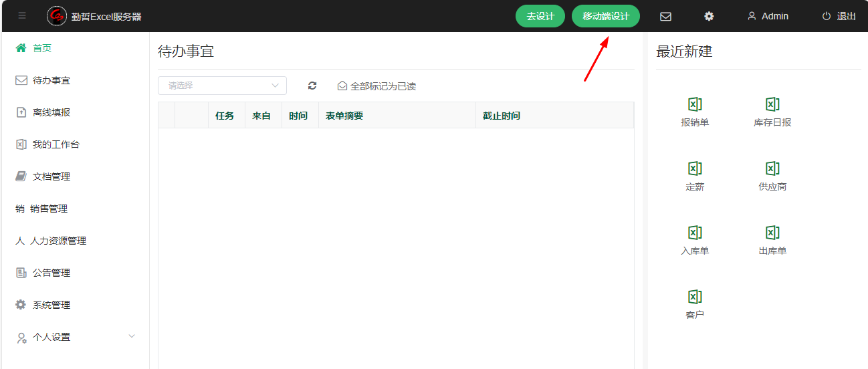Click the 截止时间 column header
This screenshot has width=868, height=369.
point(502,116)
